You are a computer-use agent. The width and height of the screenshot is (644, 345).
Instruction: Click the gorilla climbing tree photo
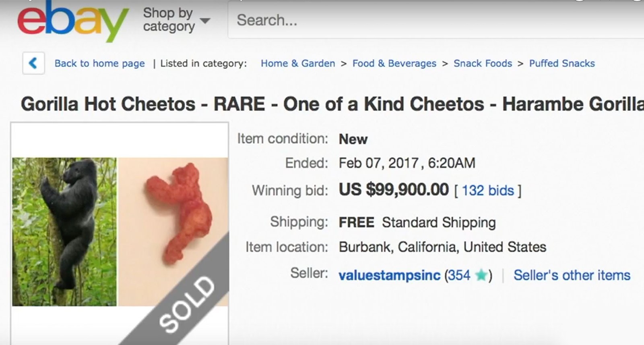(x=64, y=232)
